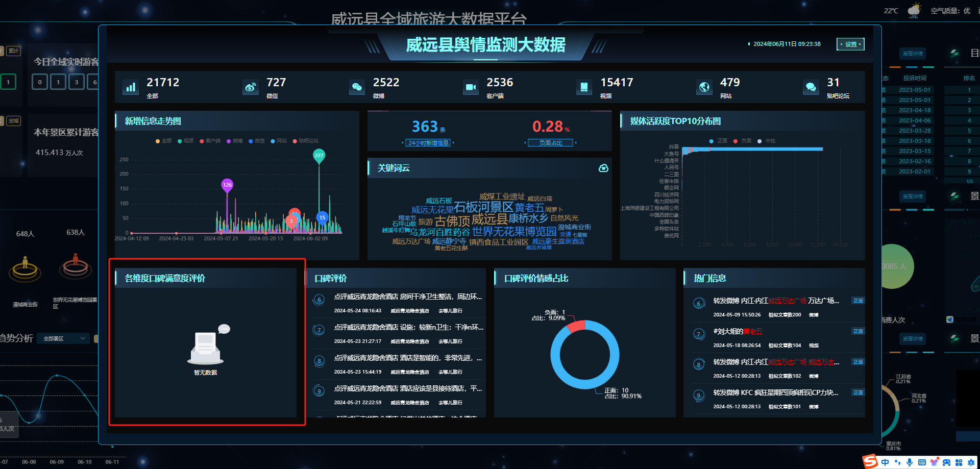Open hot item #刘大姐的黄老五

[737, 332]
